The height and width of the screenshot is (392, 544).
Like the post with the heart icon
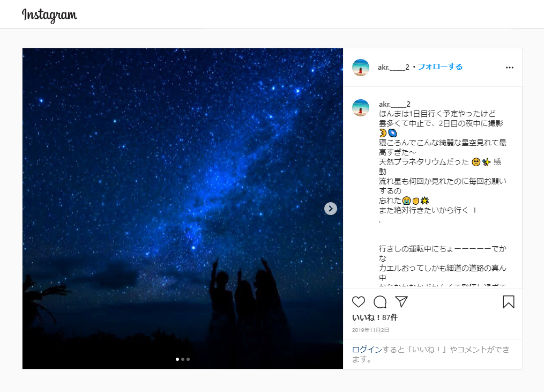point(359,302)
